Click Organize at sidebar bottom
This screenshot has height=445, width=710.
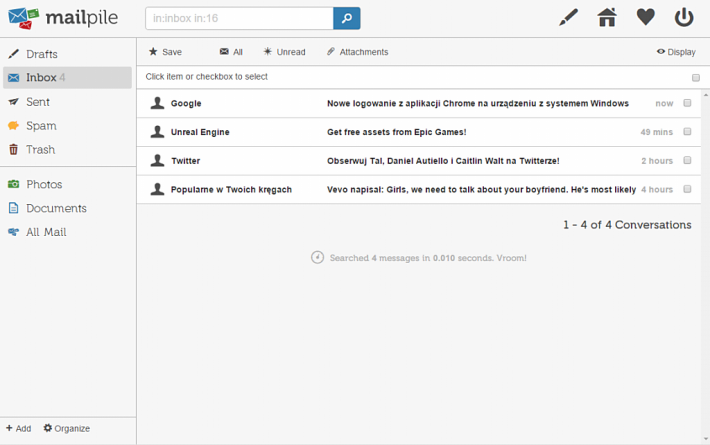[67, 428]
